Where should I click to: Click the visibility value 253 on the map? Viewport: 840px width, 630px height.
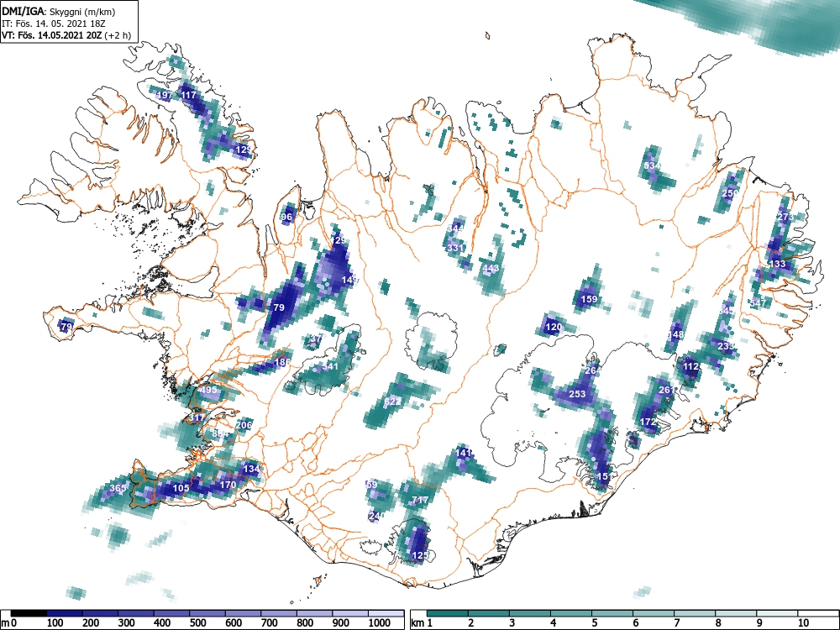(x=577, y=394)
